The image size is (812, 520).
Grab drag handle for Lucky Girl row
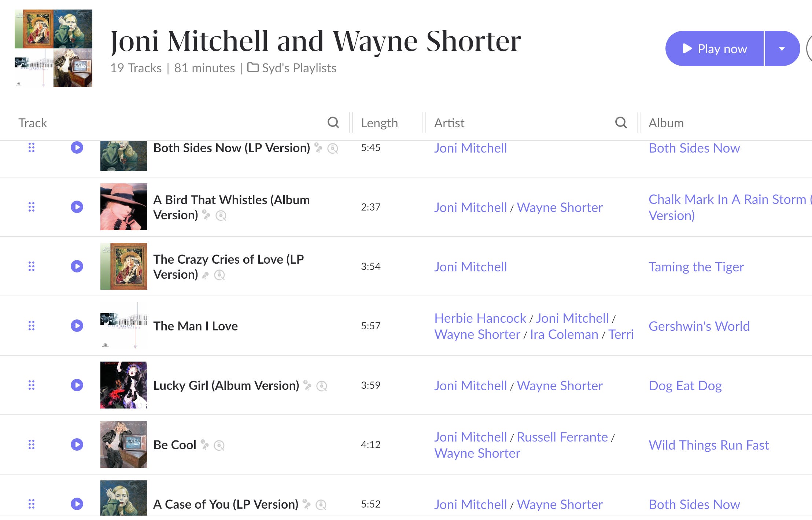click(32, 385)
